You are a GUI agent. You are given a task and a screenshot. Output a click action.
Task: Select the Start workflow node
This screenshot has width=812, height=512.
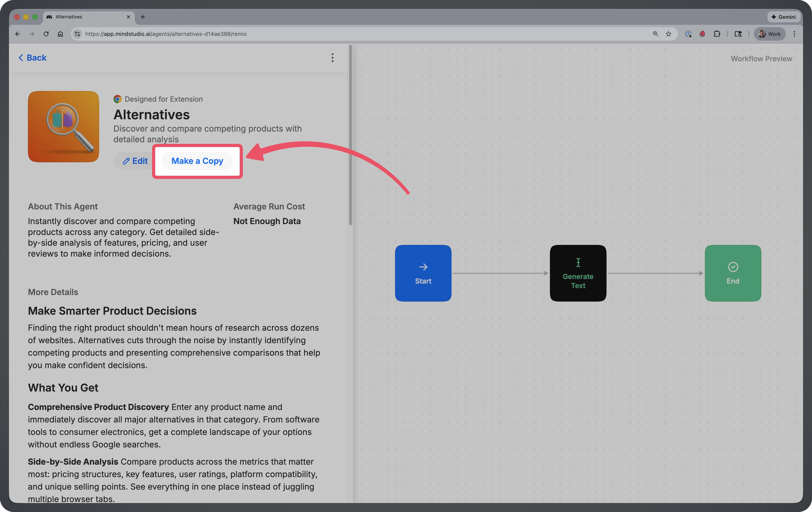click(x=423, y=273)
